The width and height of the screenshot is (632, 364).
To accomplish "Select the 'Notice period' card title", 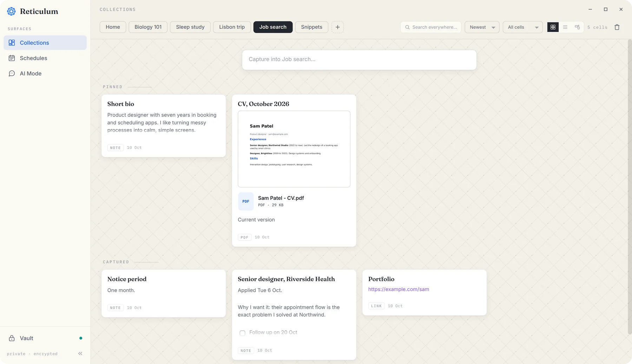I will pyautogui.click(x=127, y=279).
